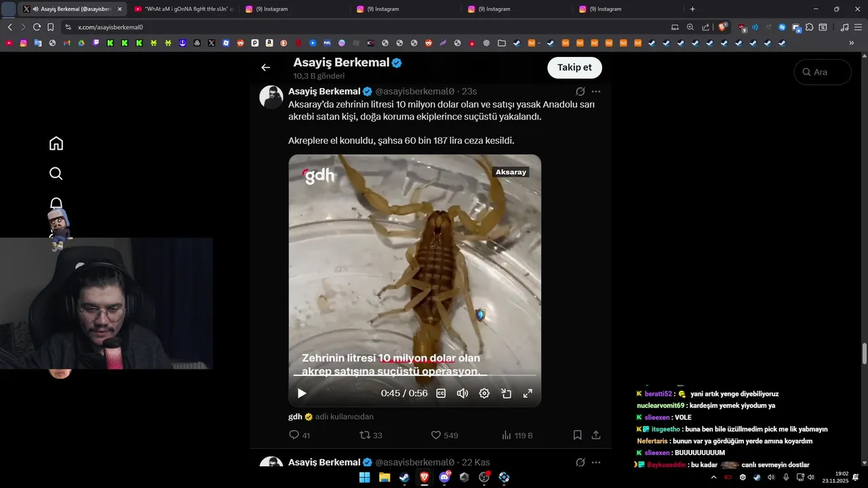The image size is (868, 488).
Task: Click the Takip et follow button
Action: [574, 68]
